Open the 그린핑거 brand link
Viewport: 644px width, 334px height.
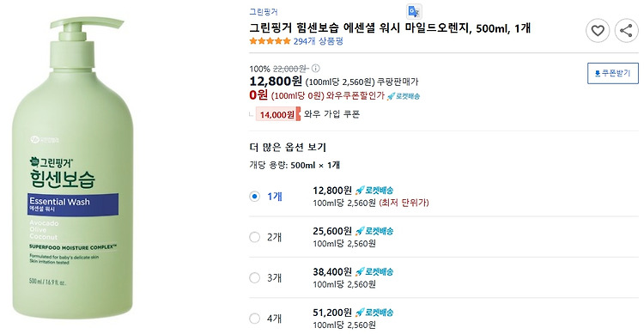click(264, 12)
